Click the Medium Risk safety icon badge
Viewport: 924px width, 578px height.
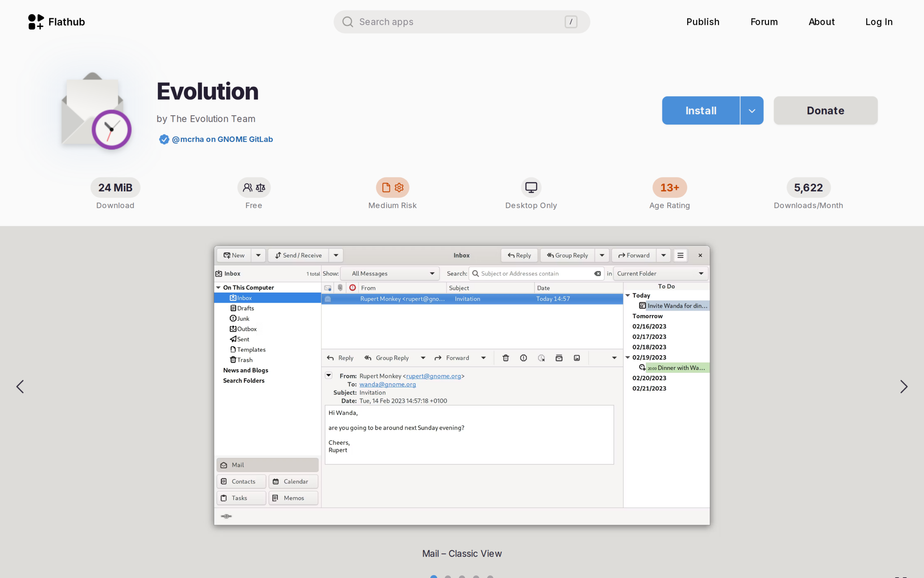click(x=392, y=188)
